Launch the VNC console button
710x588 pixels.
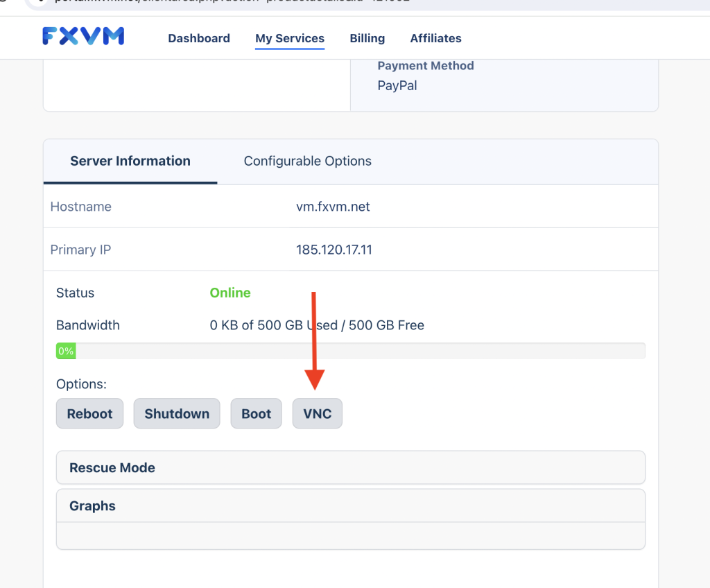coord(318,413)
